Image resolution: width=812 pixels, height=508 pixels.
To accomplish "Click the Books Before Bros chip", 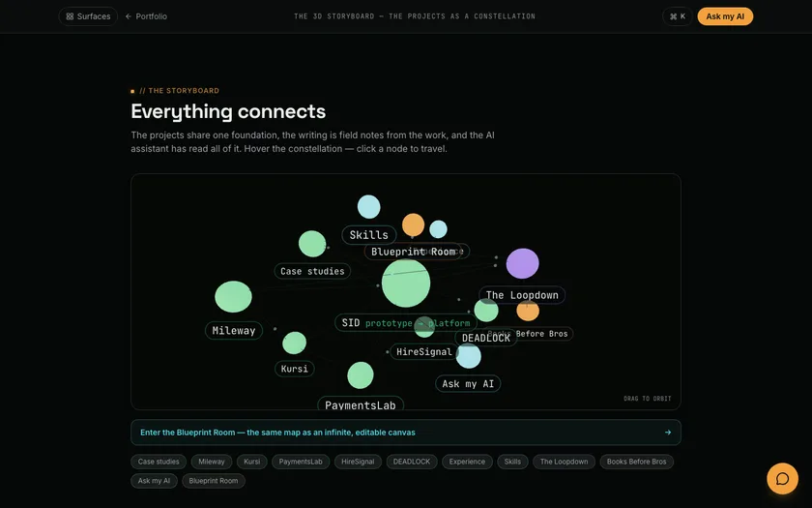I will 636,462.
